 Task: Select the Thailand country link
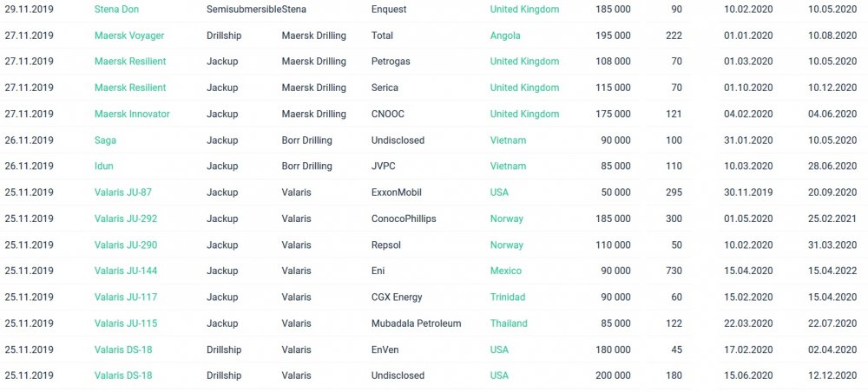(509, 323)
